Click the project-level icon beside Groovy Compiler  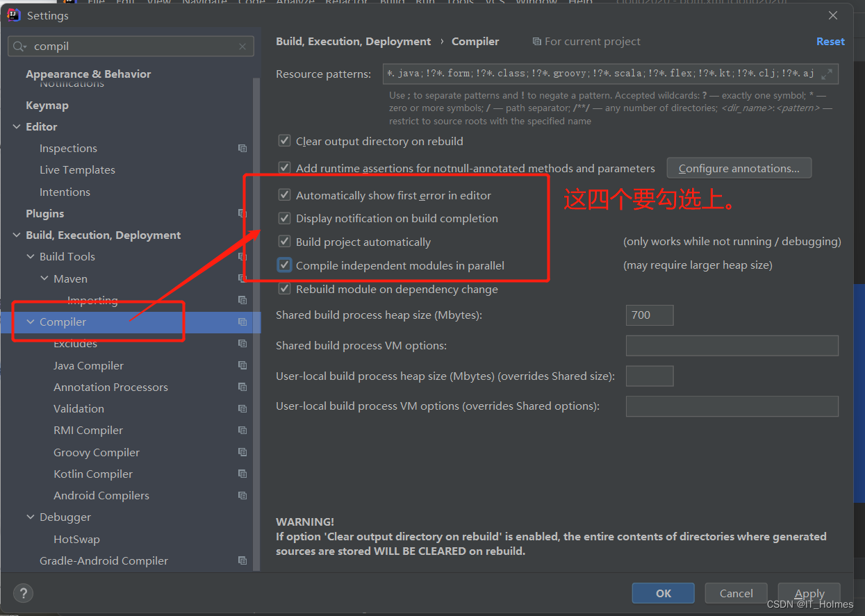coord(242,452)
